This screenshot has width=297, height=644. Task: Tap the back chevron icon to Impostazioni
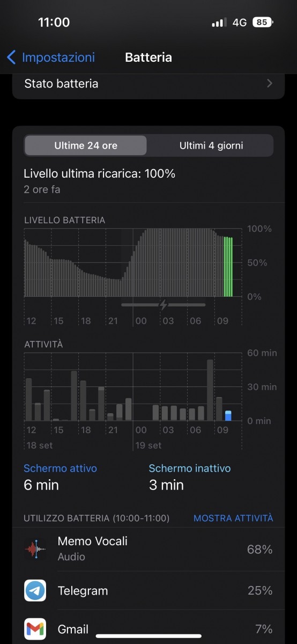11,57
